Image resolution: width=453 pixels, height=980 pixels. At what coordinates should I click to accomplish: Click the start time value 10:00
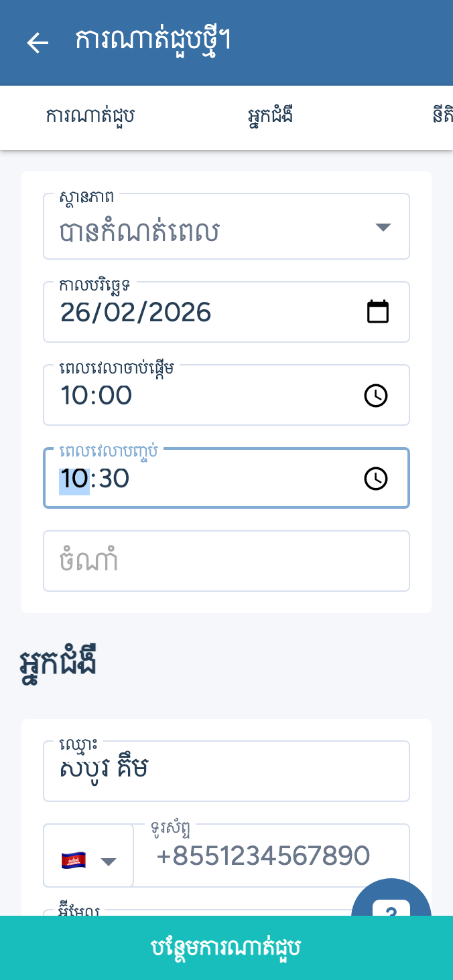coord(96,396)
